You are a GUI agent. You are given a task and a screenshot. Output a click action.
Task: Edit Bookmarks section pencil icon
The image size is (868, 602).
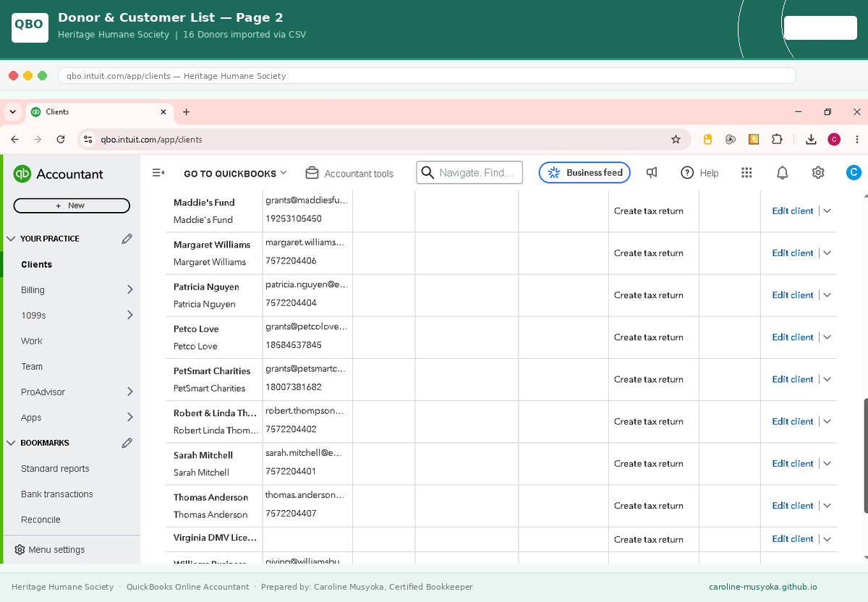[127, 443]
